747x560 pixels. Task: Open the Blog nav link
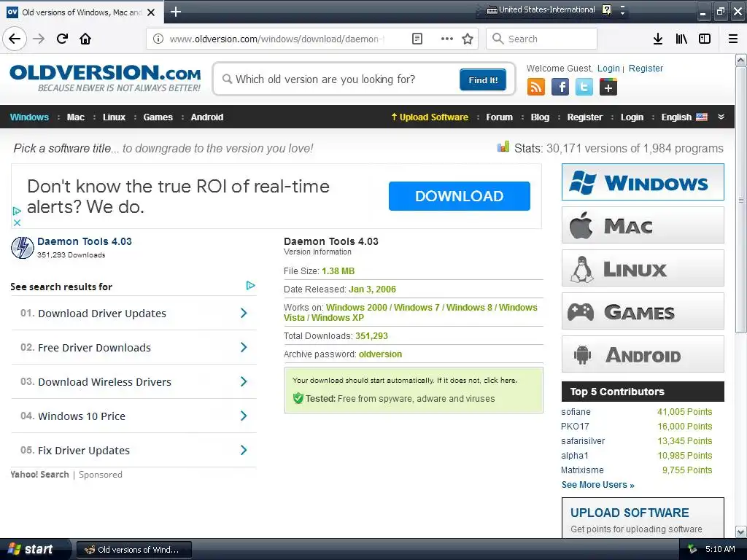[541, 117]
